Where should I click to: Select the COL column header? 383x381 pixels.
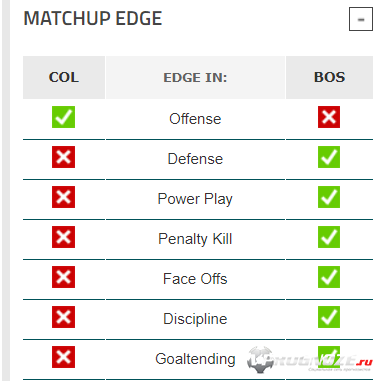point(64,77)
